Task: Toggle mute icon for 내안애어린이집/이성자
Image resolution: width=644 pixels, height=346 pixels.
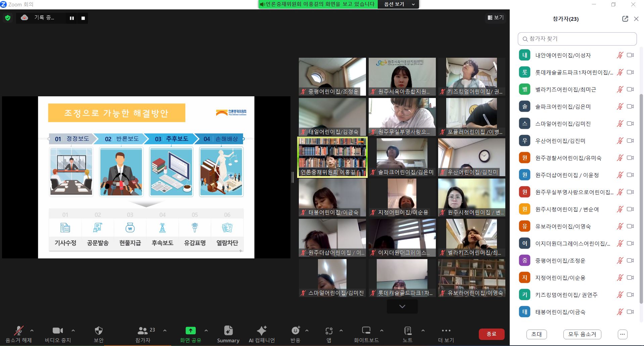Action: pos(620,55)
